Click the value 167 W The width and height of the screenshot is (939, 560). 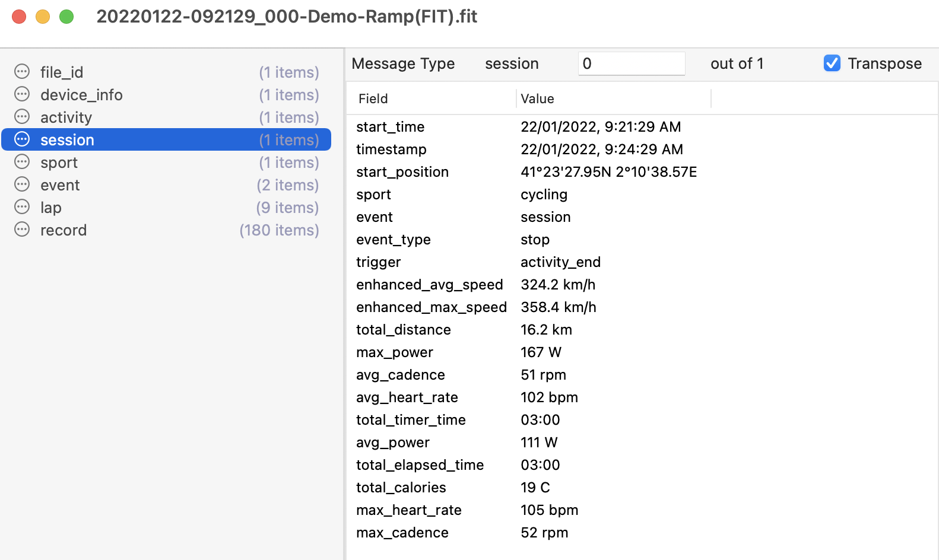pyautogui.click(x=541, y=352)
